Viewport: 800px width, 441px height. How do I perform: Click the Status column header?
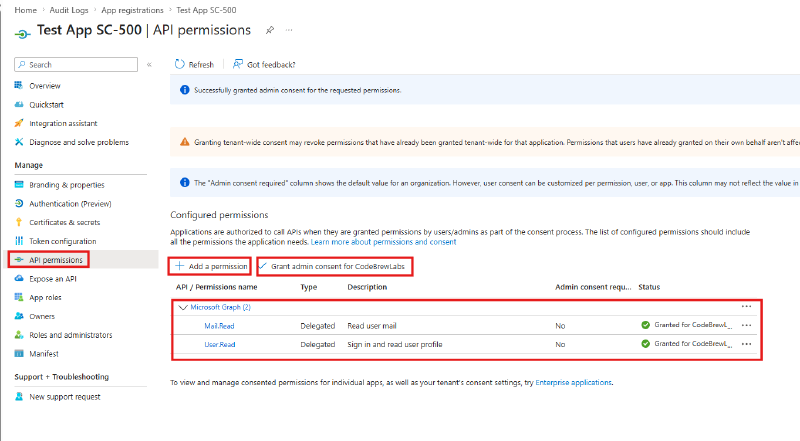pos(649,287)
